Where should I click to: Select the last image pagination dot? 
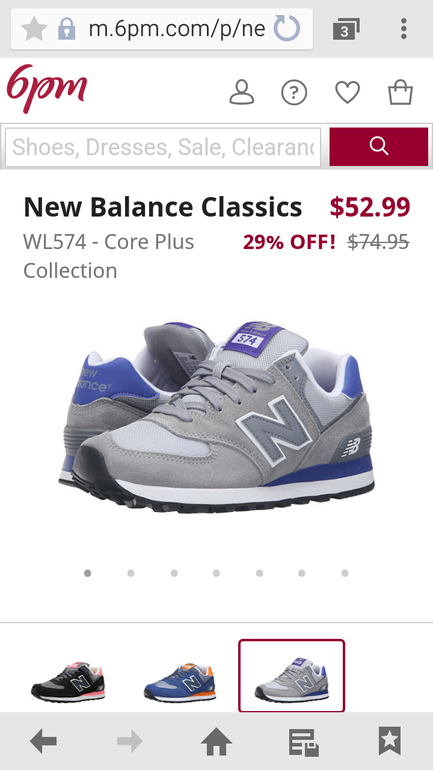(x=345, y=573)
